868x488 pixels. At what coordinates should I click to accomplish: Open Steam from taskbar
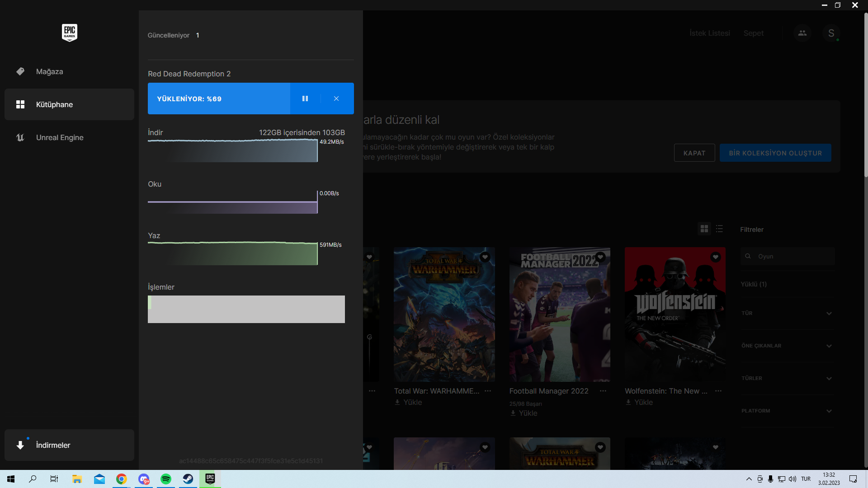(188, 479)
